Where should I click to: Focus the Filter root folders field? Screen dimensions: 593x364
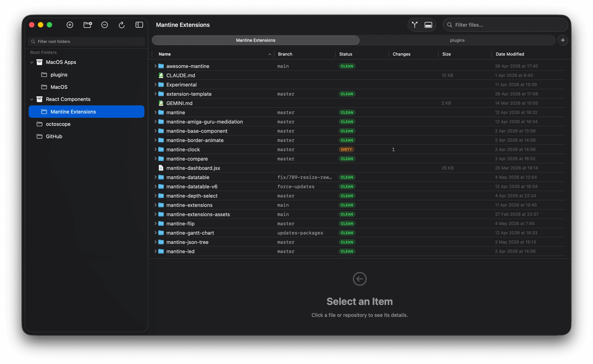point(87,41)
